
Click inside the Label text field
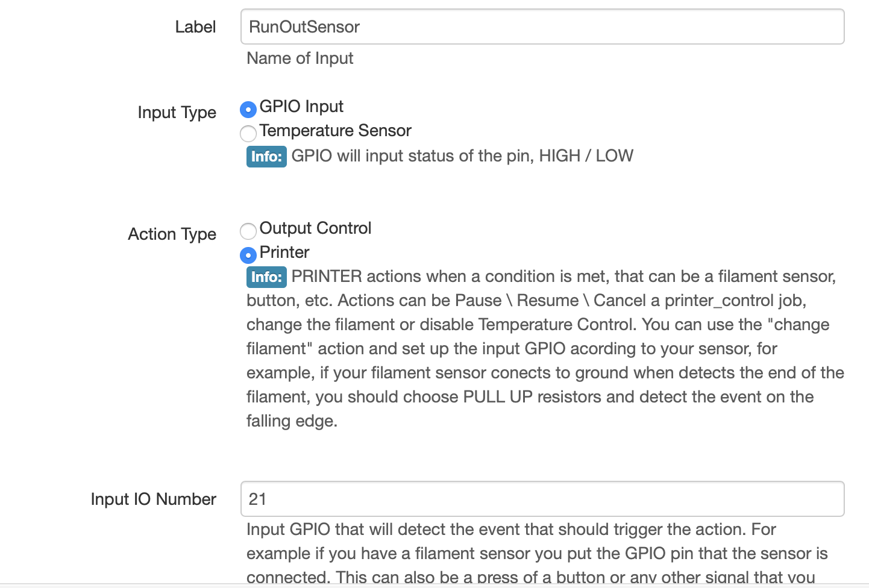click(542, 27)
